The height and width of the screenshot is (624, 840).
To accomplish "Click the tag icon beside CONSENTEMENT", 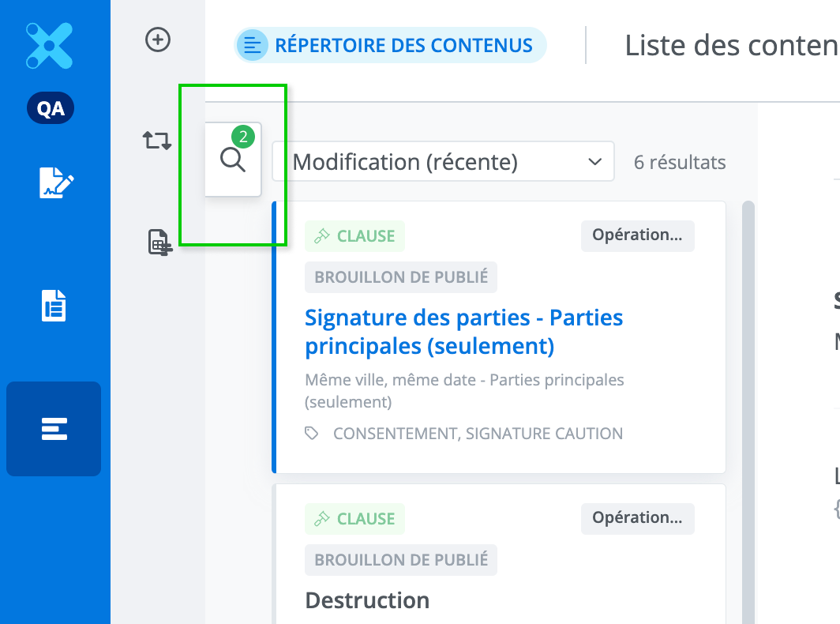I will tap(313, 433).
